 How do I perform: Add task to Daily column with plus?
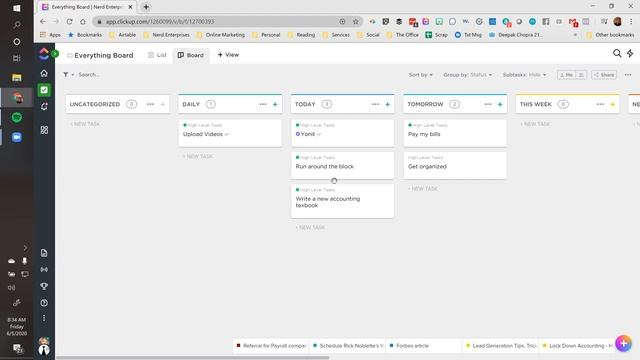pyautogui.click(x=275, y=104)
